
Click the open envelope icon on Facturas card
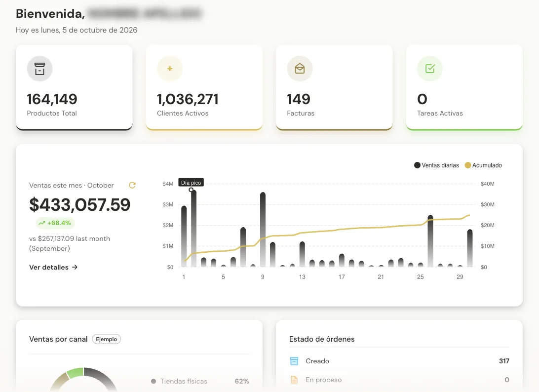[300, 69]
